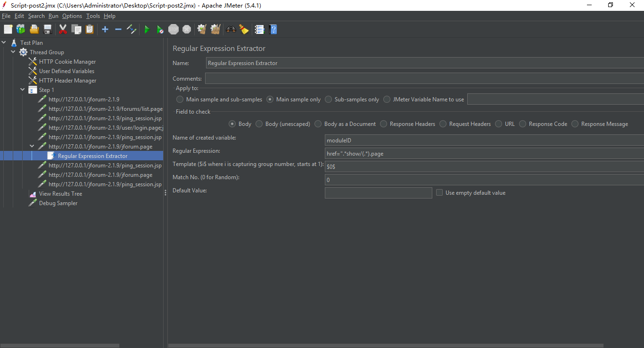Select View Results Tree listener
This screenshot has height=348, width=644.
click(60, 194)
